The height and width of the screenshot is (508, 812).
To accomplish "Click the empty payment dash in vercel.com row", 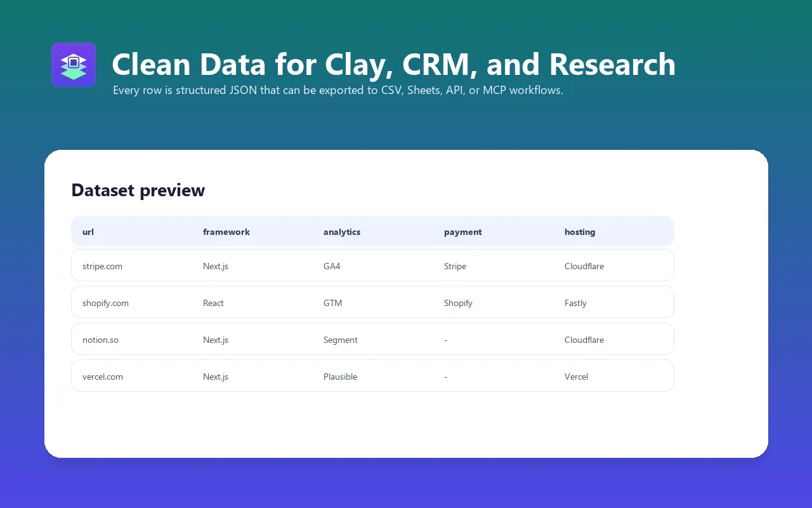I will click(446, 377).
